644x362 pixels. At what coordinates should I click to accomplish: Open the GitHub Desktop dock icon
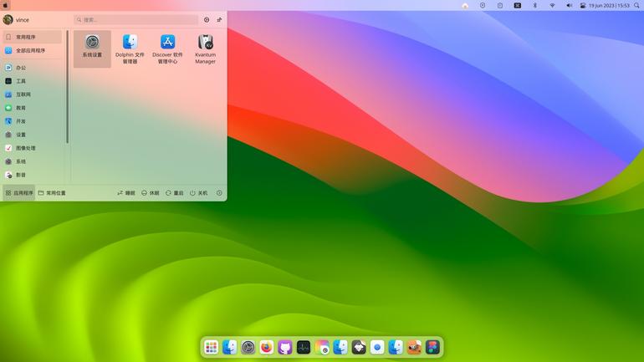[x=285, y=347]
